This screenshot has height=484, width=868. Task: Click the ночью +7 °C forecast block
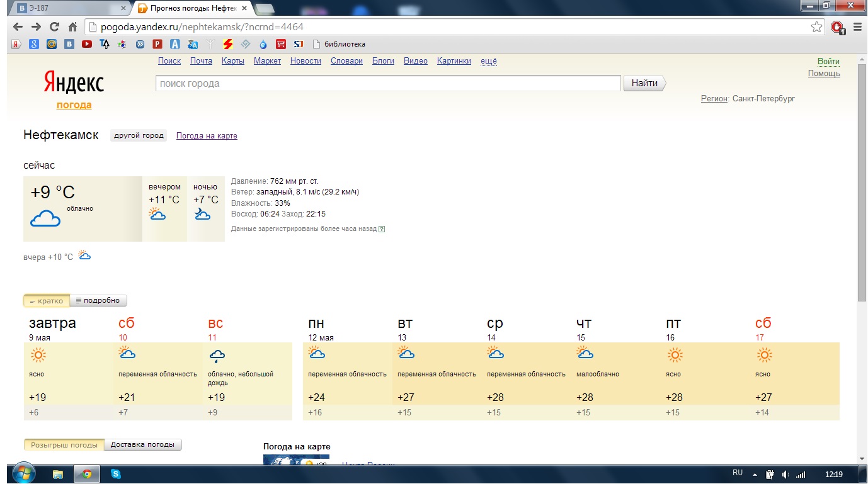[205, 209]
